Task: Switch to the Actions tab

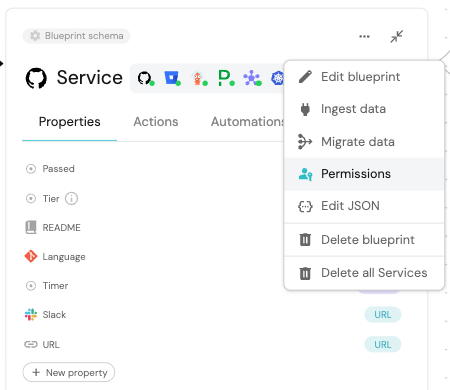Action: [x=156, y=122]
